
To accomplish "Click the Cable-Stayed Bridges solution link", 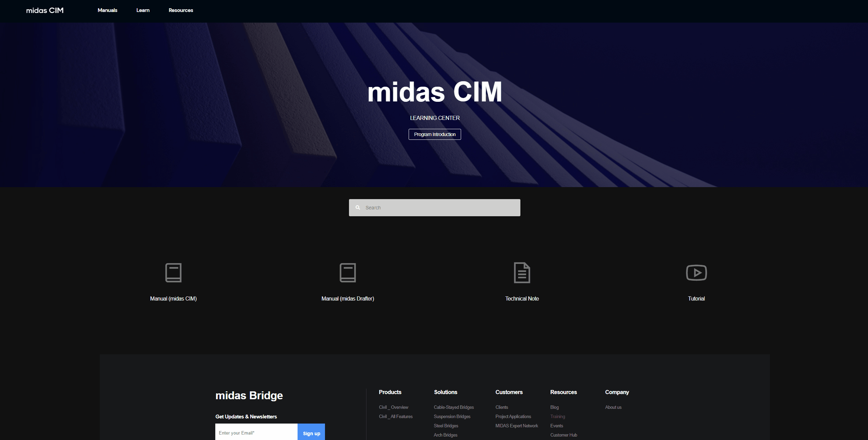I will (x=453, y=407).
